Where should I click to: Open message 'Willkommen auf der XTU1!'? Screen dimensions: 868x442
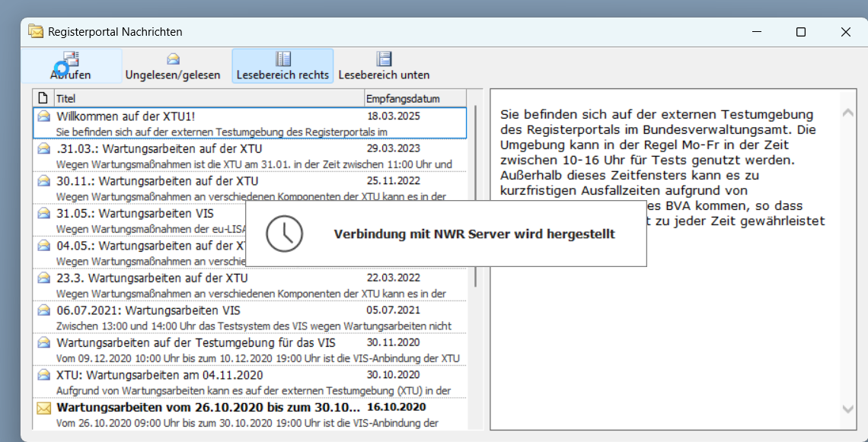tap(126, 116)
